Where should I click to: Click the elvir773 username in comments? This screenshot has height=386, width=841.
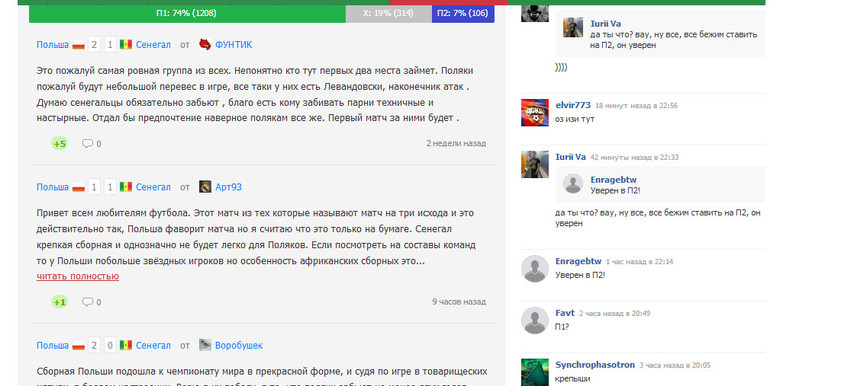click(x=573, y=105)
